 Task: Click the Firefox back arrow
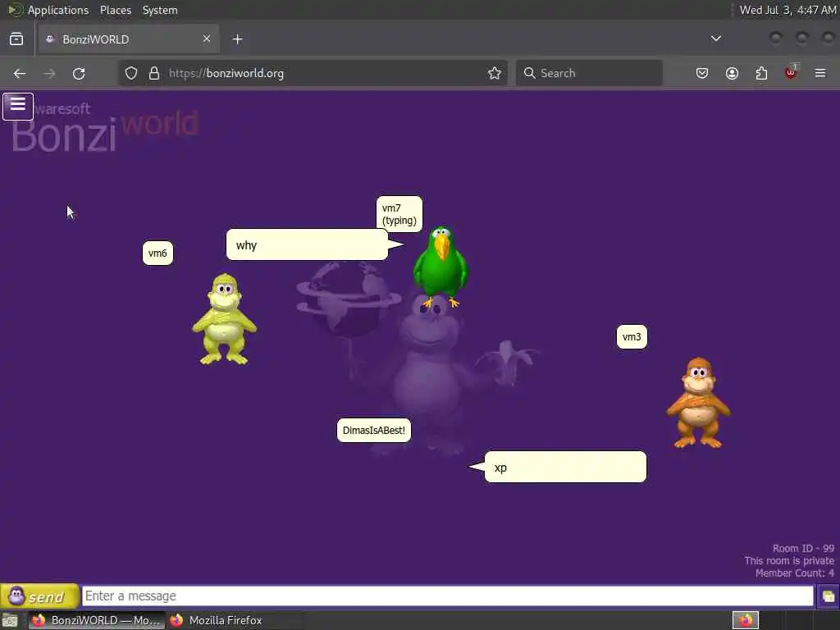pyautogui.click(x=20, y=73)
